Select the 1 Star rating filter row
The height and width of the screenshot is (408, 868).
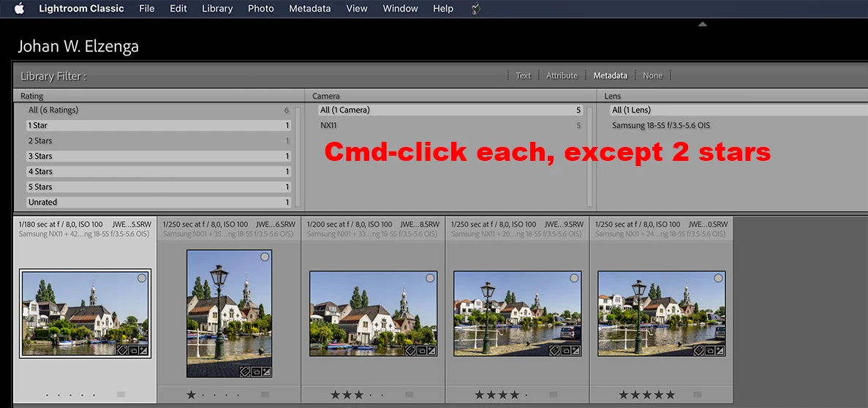point(159,126)
